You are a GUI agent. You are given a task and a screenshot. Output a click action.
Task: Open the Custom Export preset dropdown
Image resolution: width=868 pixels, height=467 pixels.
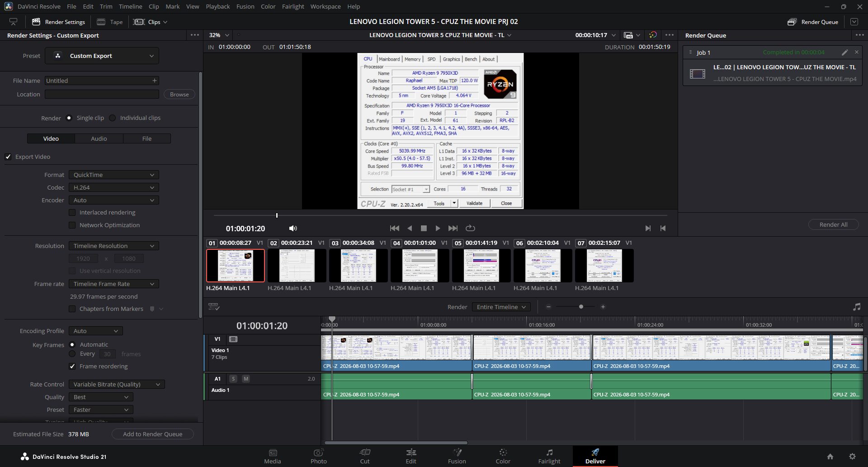click(102, 56)
